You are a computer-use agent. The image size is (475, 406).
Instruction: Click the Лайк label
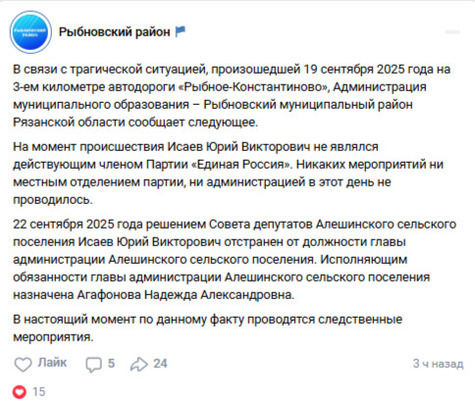(52, 363)
